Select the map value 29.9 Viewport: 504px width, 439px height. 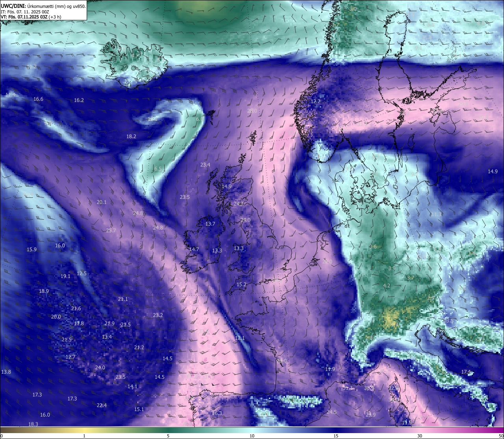(371, 415)
